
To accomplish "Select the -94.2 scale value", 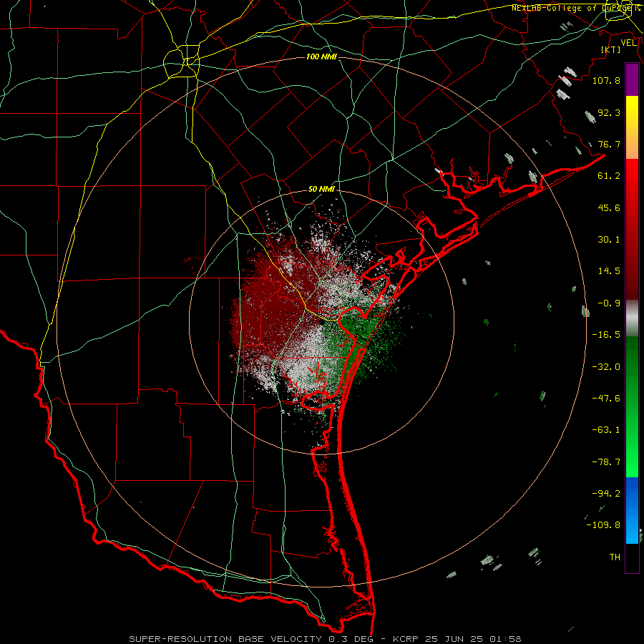I will coord(606,493).
